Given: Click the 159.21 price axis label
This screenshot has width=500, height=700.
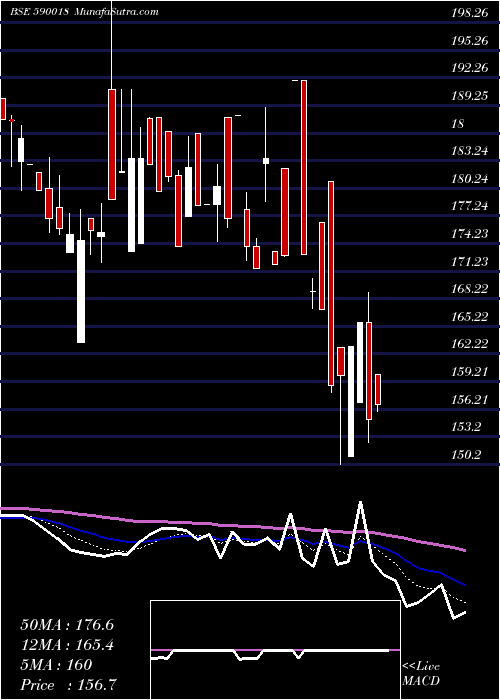Looking at the screenshot, I should point(469,371).
